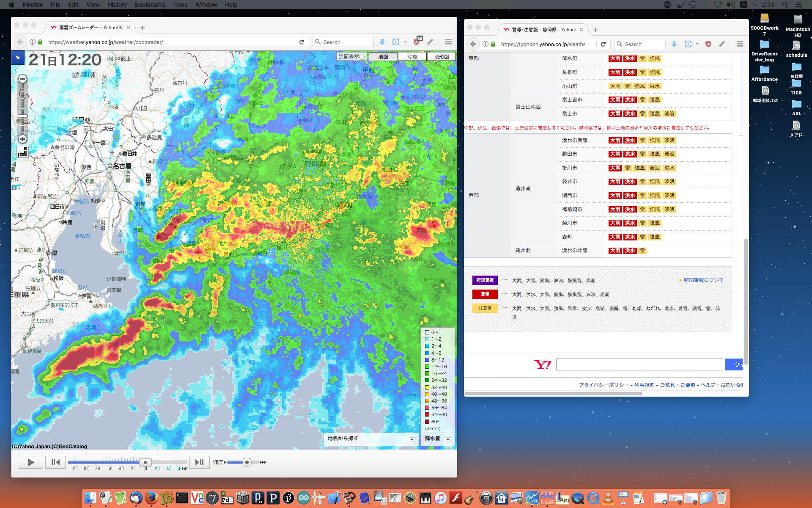Click the プライバシーポリシー link
Screen dimensions: 812x508
coord(604,385)
